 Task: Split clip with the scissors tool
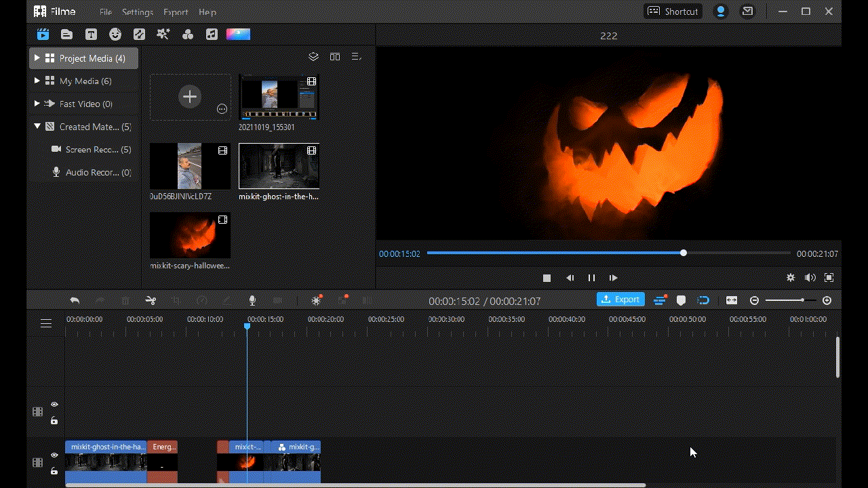(151, 300)
